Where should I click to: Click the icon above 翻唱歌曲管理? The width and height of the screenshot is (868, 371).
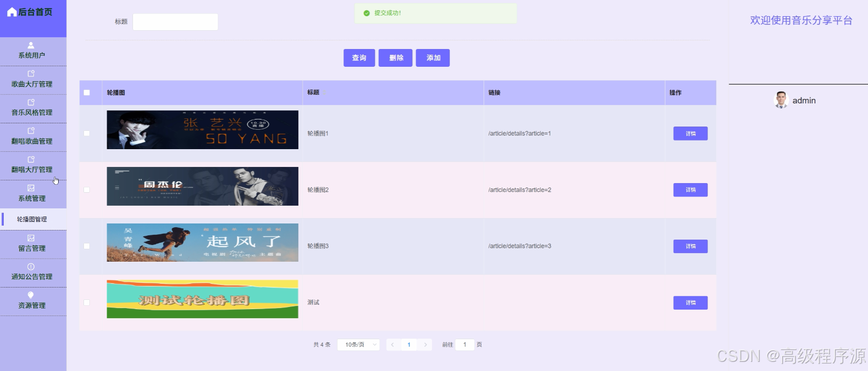(x=31, y=131)
